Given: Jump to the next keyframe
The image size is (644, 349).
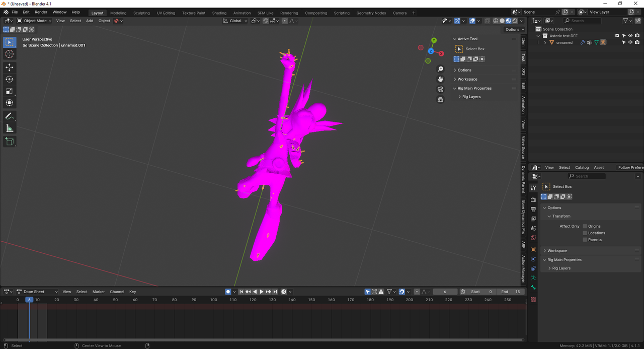Looking at the screenshot, I should pyautogui.click(x=268, y=292).
